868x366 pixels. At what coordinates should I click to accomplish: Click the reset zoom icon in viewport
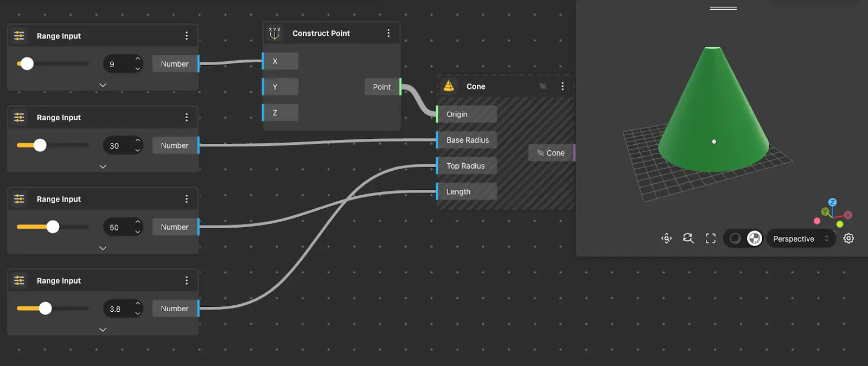(x=688, y=239)
